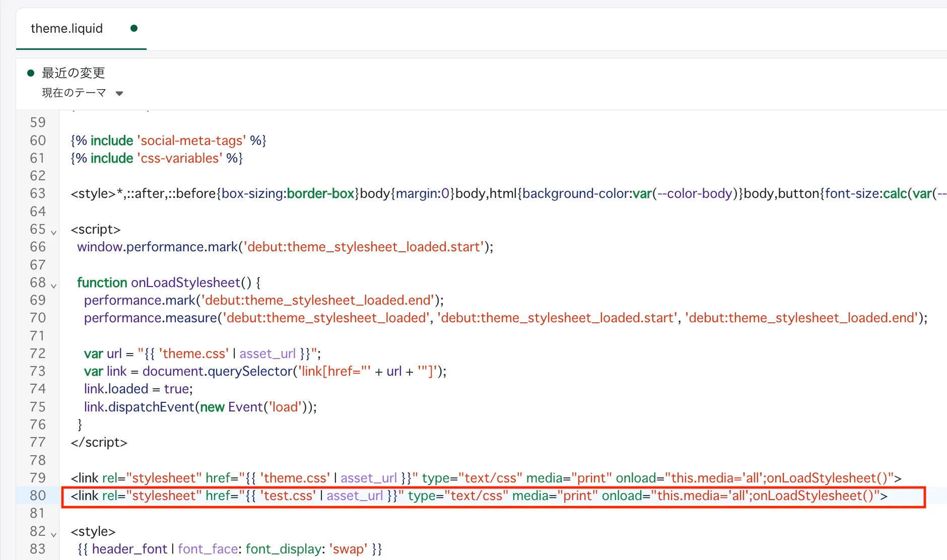Collapse the style block at line 82
The image size is (947, 560).
point(53,534)
